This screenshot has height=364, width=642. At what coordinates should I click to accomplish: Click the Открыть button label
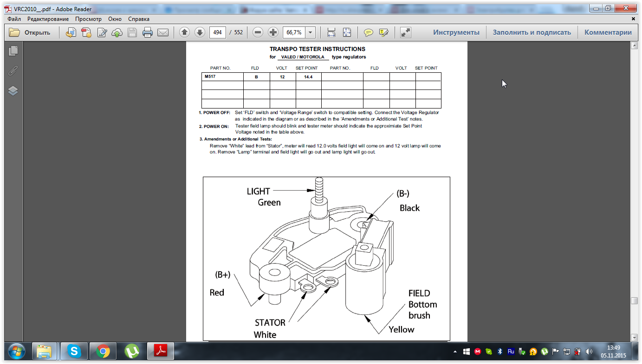[37, 32]
